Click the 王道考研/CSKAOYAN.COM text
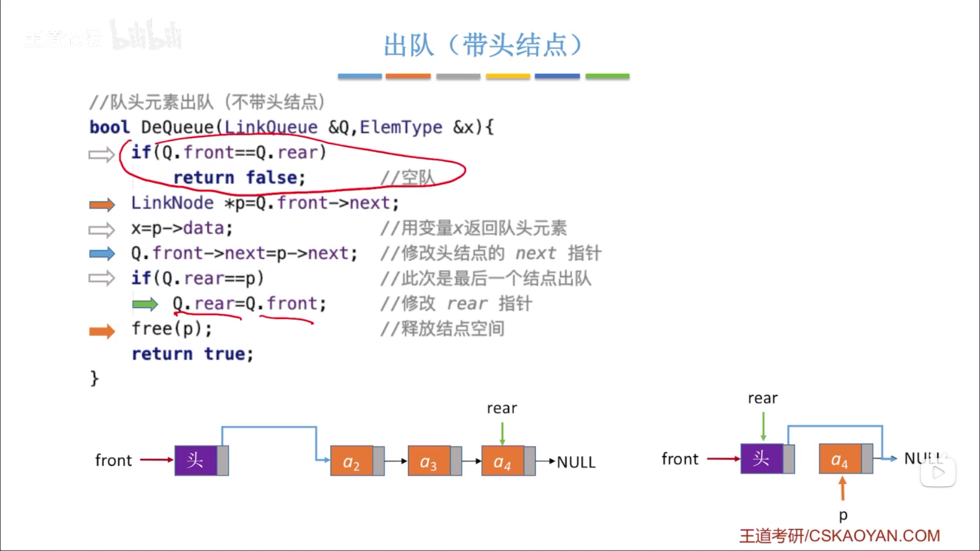The width and height of the screenshot is (980, 551). (x=840, y=536)
